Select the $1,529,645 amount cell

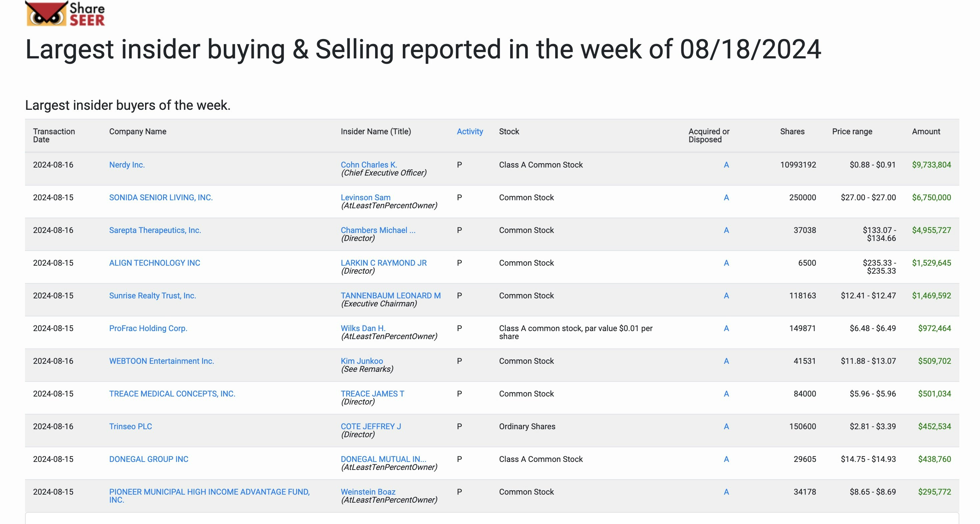pyautogui.click(x=931, y=263)
